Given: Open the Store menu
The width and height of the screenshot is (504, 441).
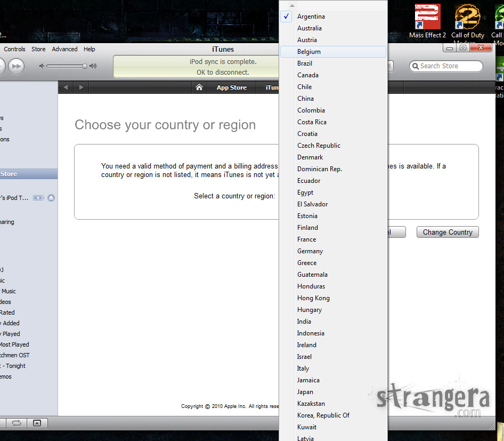Looking at the screenshot, I should (x=38, y=49).
